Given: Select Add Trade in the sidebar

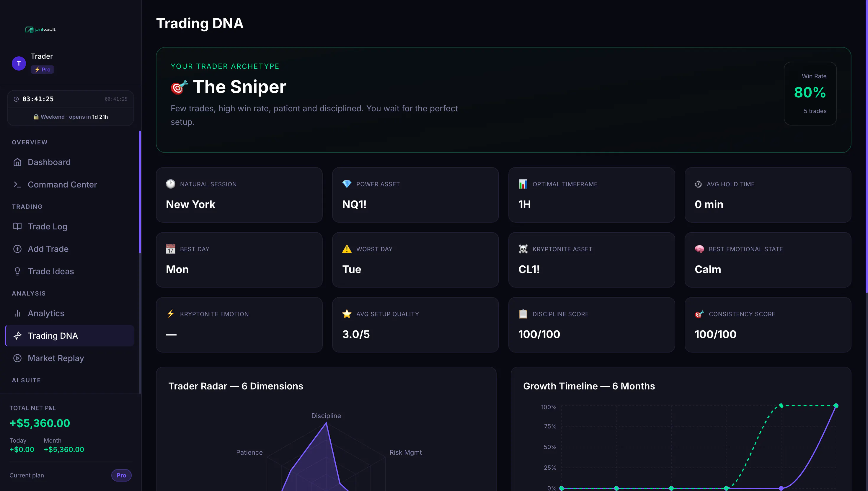Looking at the screenshot, I should pyautogui.click(x=70, y=249).
